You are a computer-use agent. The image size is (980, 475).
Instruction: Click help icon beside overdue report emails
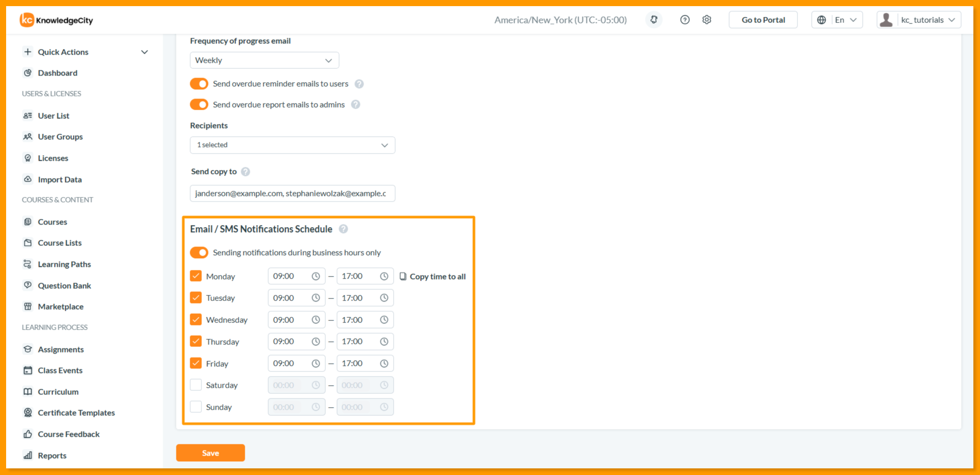[355, 105]
